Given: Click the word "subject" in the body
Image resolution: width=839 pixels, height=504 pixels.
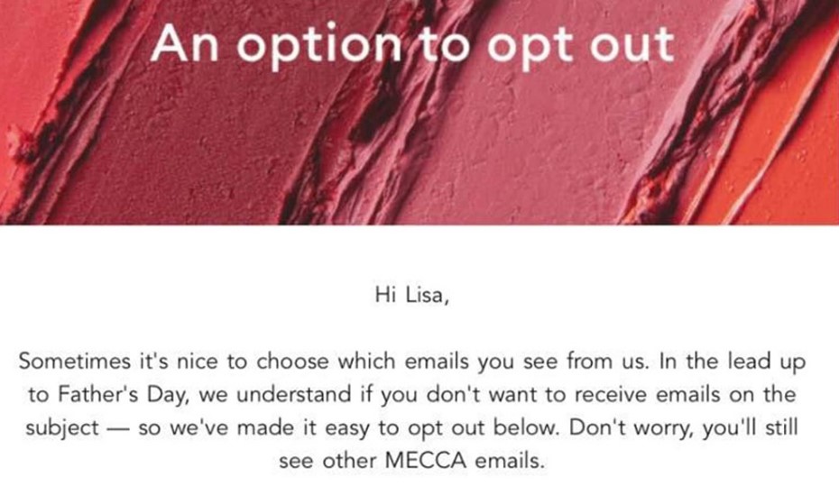Looking at the screenshot, I should (x=62, y=428).
